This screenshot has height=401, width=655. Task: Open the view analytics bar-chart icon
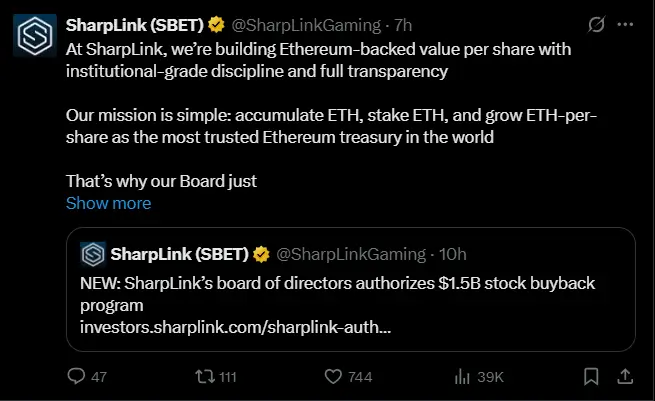pos(462,377)
